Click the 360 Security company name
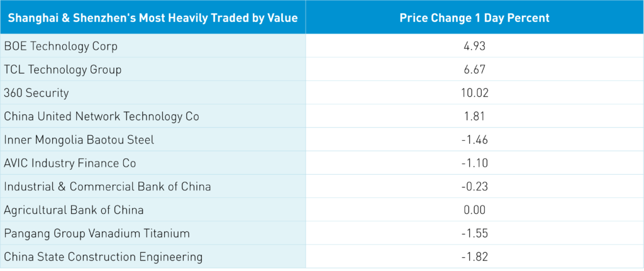This screenshot has height=271, width=644. click(35, 92)
